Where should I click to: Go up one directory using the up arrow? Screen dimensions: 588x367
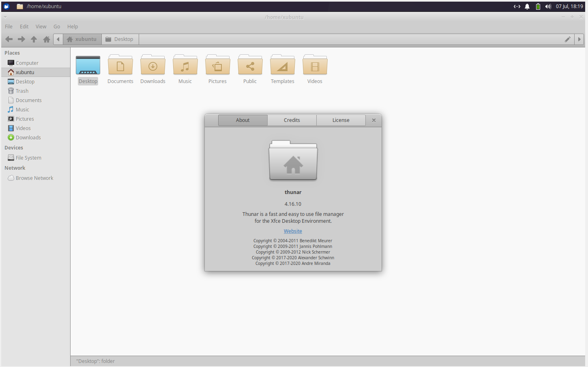pyautogui.click(x=34, y=39)
